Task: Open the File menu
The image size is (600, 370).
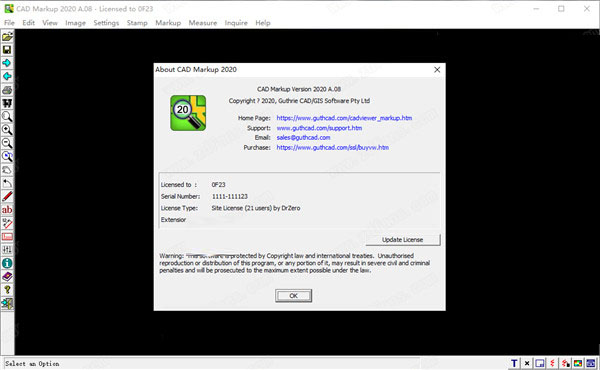Action: [9, 23]
